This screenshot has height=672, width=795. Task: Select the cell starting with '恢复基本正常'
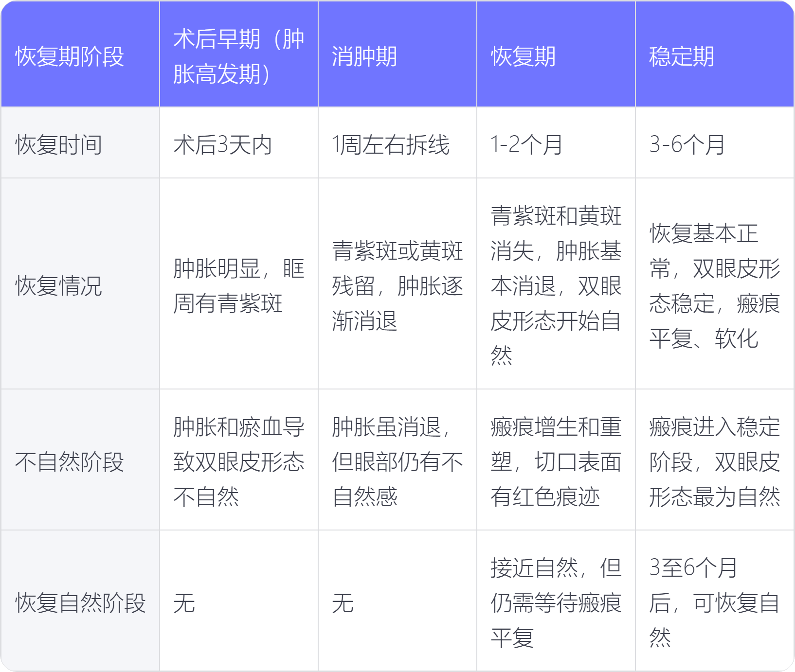(714, 285)
